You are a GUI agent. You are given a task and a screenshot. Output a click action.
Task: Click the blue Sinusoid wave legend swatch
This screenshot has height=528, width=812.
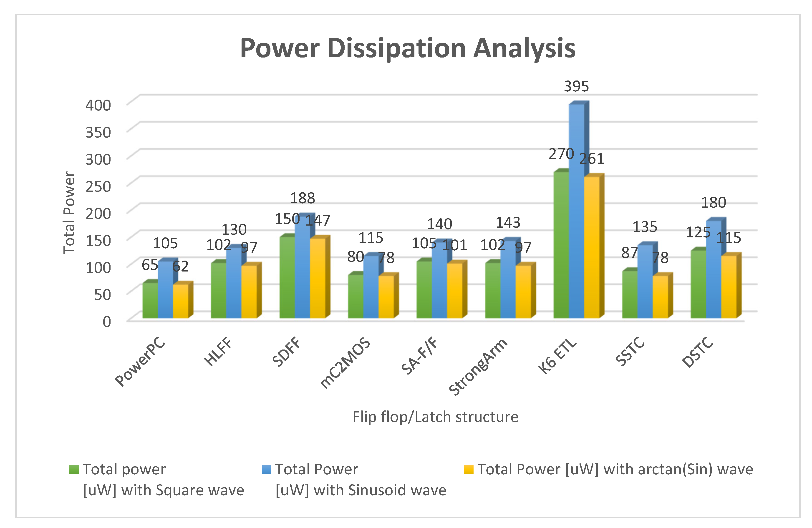[266, 470]
